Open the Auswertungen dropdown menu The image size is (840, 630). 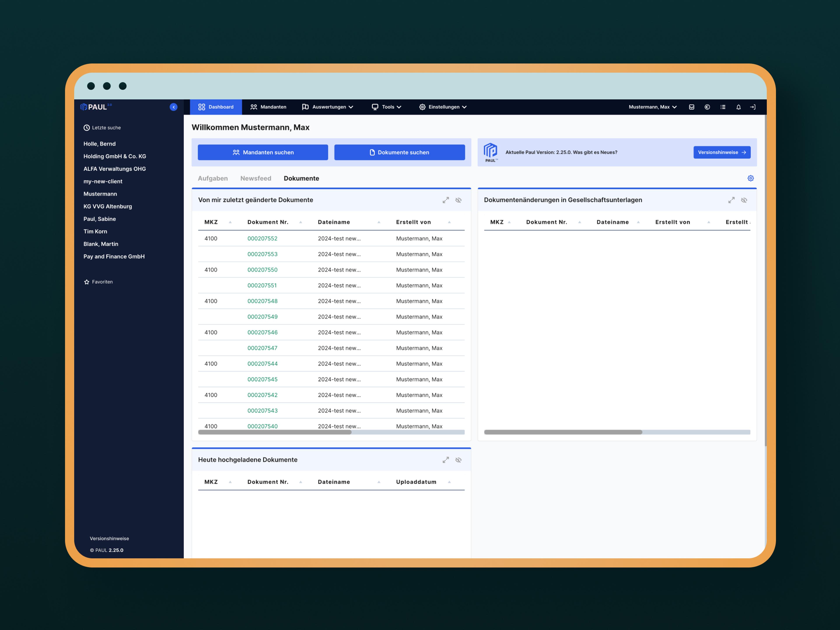(328, 107)
